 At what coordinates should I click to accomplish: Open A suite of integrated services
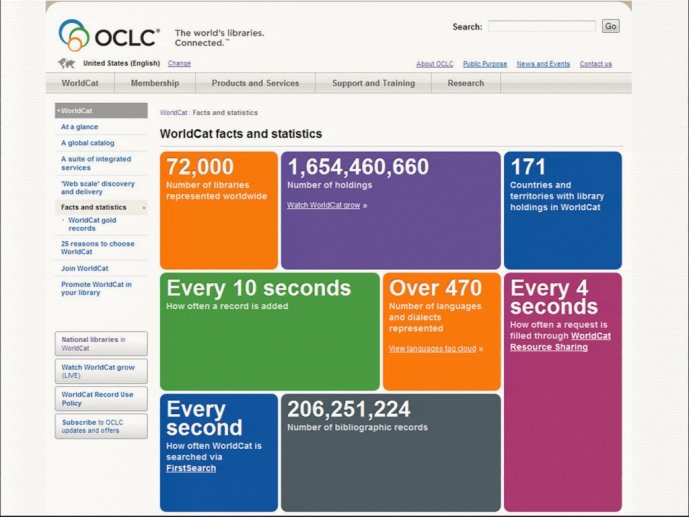96,163
